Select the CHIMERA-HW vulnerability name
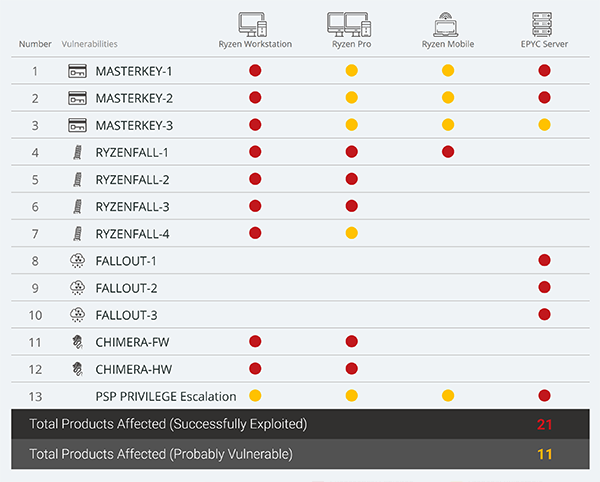 tap(134, 370)
